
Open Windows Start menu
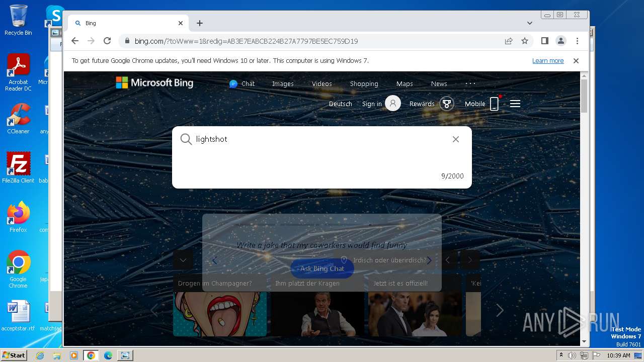click(14, 355)
